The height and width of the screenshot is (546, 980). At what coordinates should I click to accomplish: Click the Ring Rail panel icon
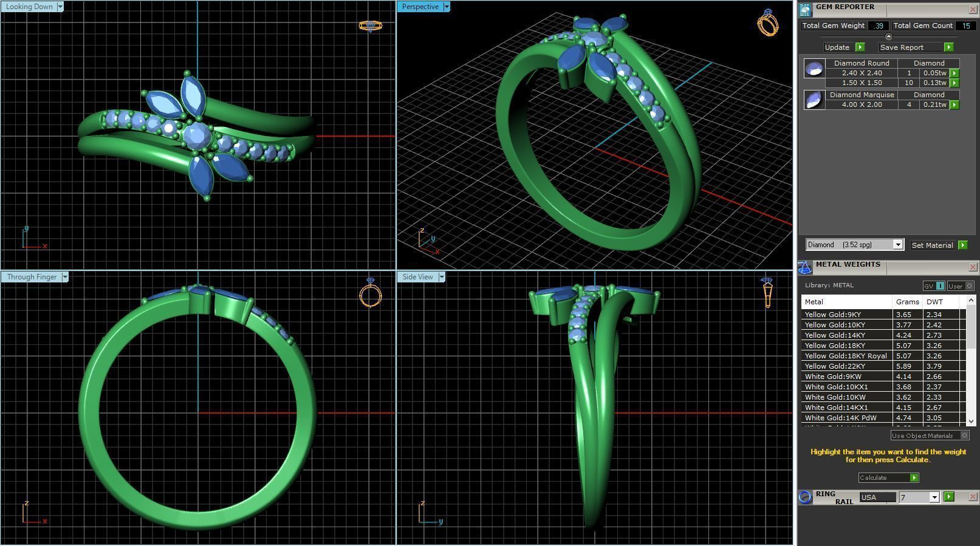point(805,497)
